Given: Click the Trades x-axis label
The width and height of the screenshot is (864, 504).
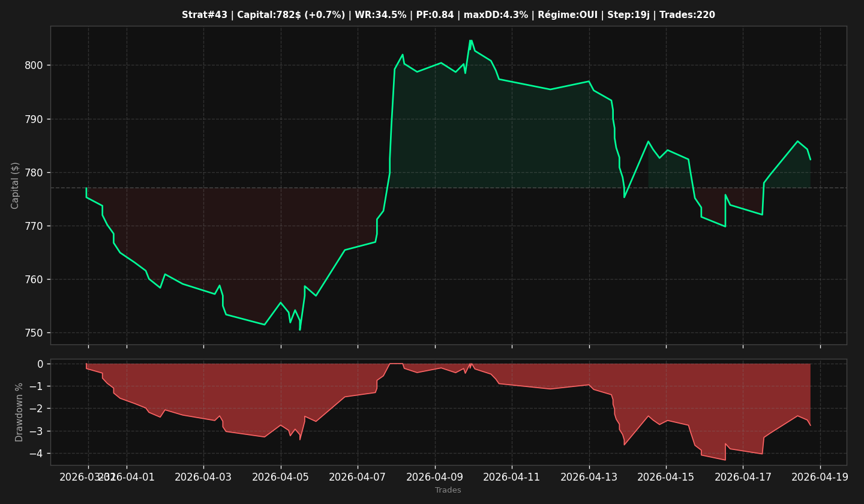Looking at the screenshot, I should tap(448, 490).
